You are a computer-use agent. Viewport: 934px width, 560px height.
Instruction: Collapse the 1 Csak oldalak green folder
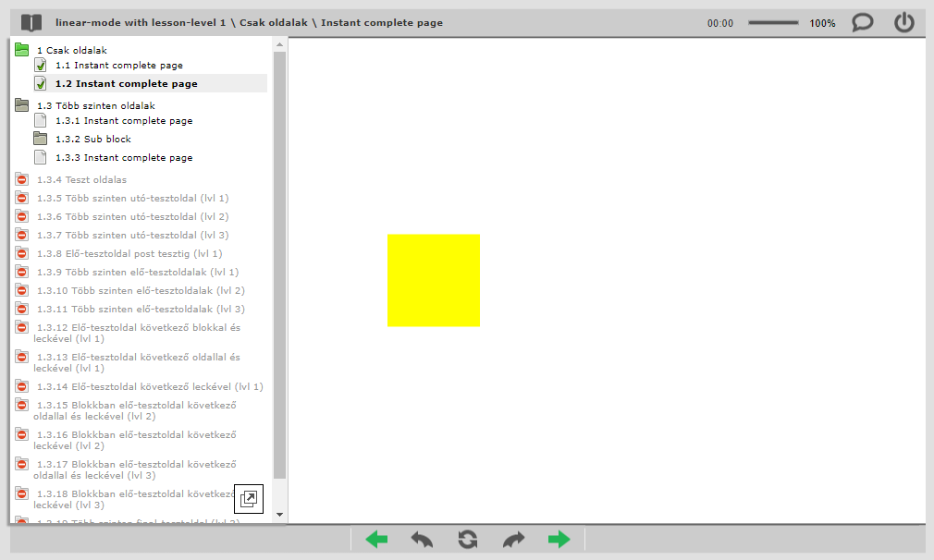click(x=22, y=50)
